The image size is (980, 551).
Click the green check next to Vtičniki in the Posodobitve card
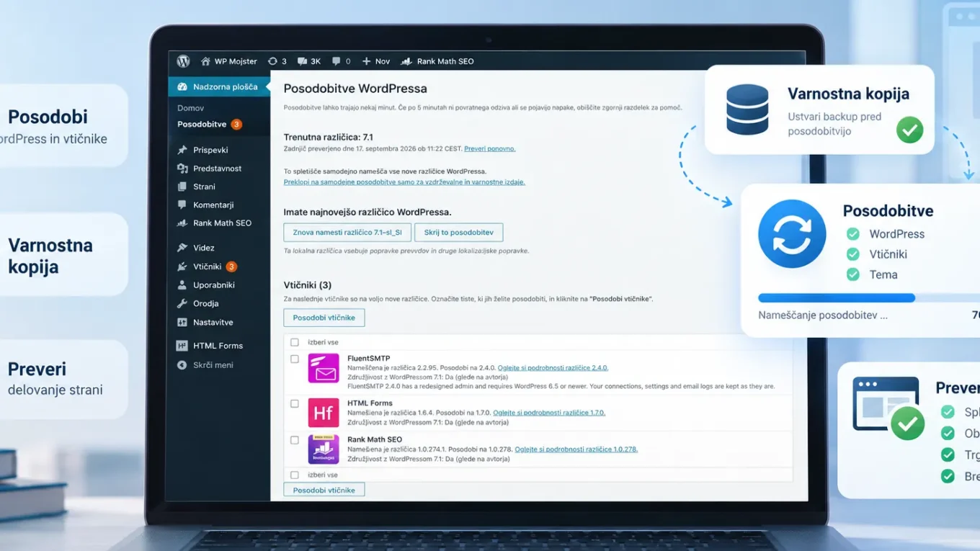coord(853,254)
